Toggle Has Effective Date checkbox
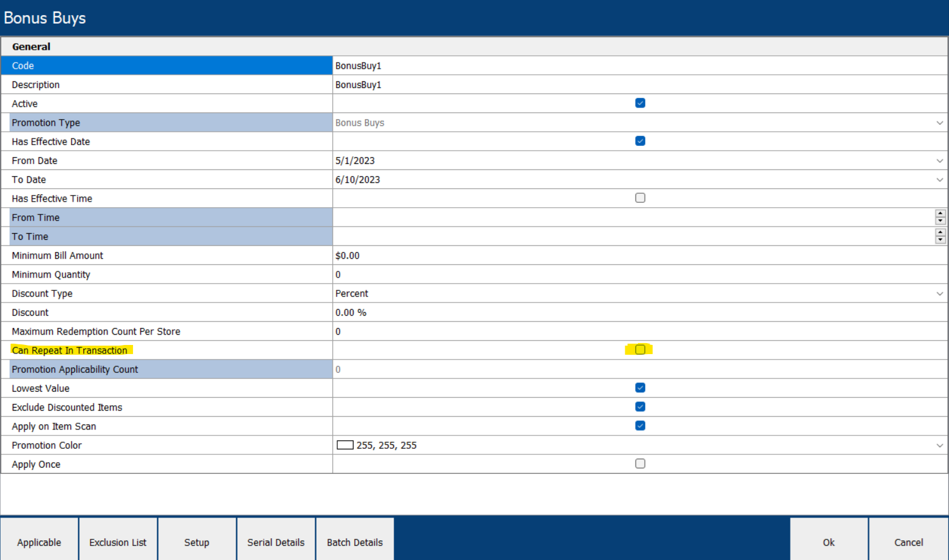The width and height of the screenshot is (949, 560). 640,141
